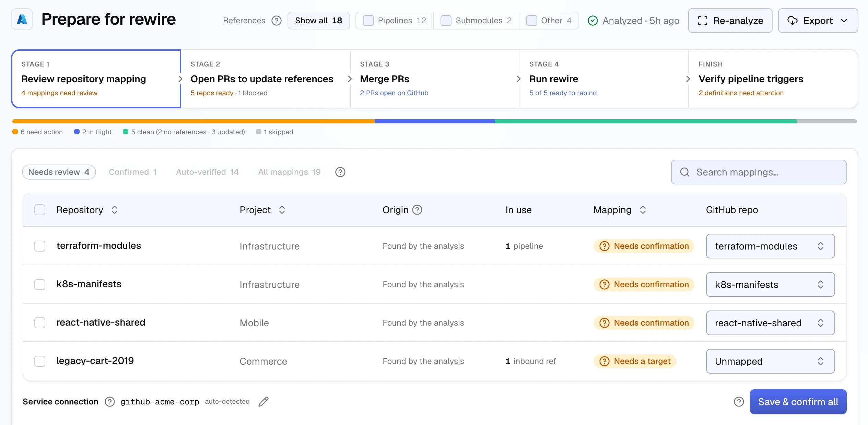Click legacy-cart-2019 repository name

(x=95, y=361)
